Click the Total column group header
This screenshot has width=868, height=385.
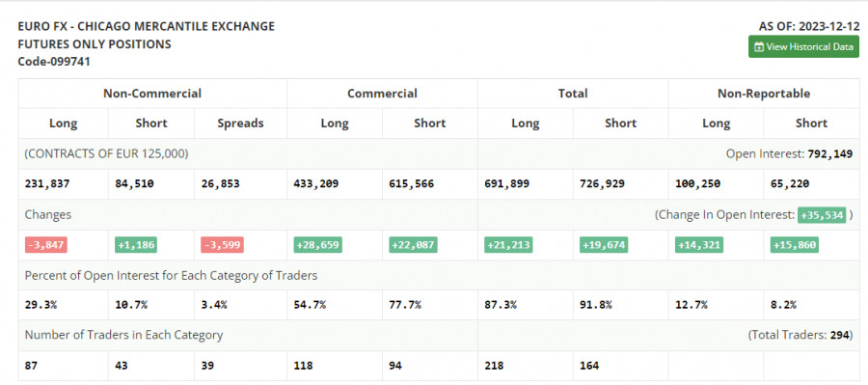click(573, 93)
